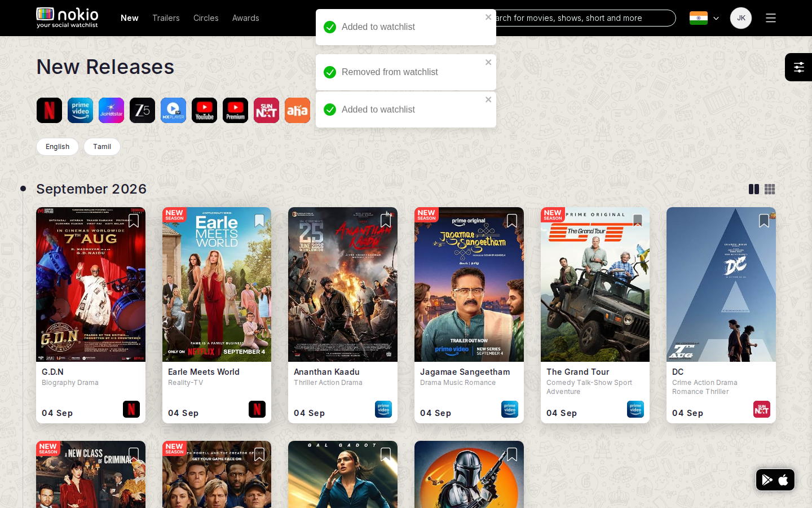The width and height of the screenshot is (812, 508).
Task: Bookmark Ananthan Kaadu to watchlist
Action: (x=386, y=221)
